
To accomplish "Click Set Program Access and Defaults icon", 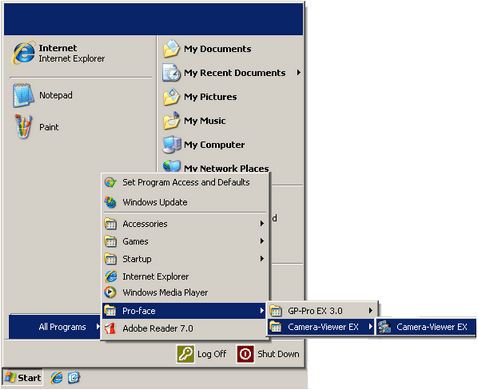I will pos(110,182).
